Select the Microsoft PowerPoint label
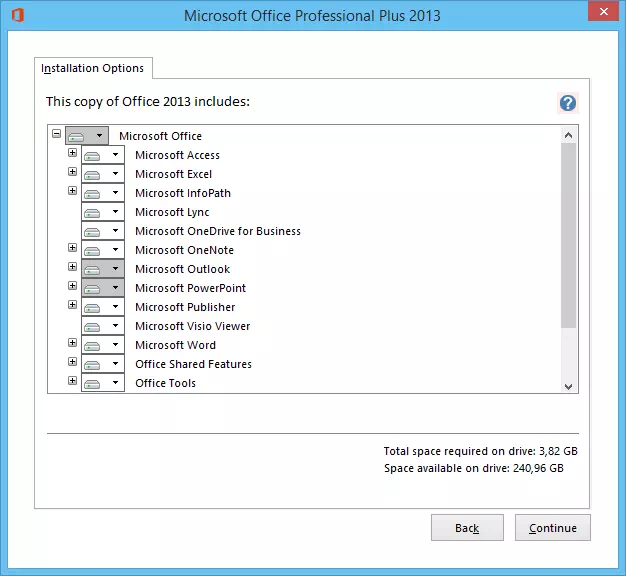 pos(190,288)
